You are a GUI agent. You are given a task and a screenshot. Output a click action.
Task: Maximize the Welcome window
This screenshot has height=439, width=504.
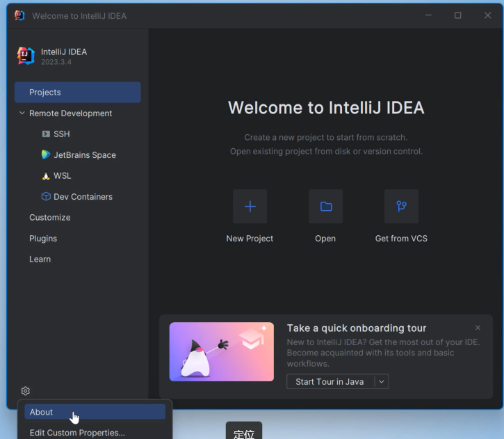[457, 15]
